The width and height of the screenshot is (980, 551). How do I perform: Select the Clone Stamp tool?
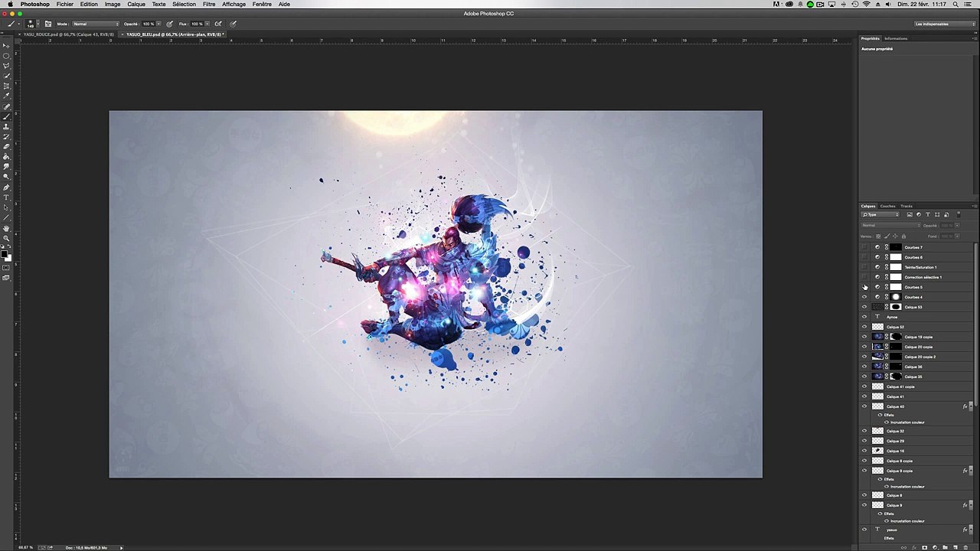(6, 126)
